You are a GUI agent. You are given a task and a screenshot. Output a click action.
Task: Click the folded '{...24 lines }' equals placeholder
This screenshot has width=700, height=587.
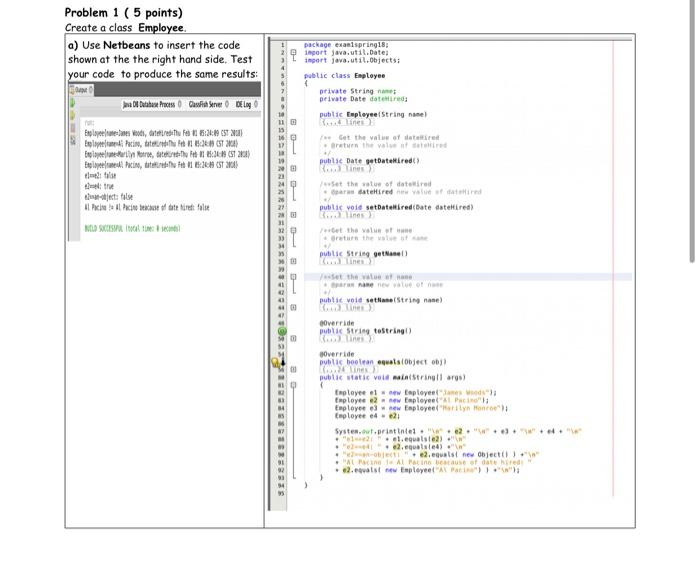click(x=349, y=370)
